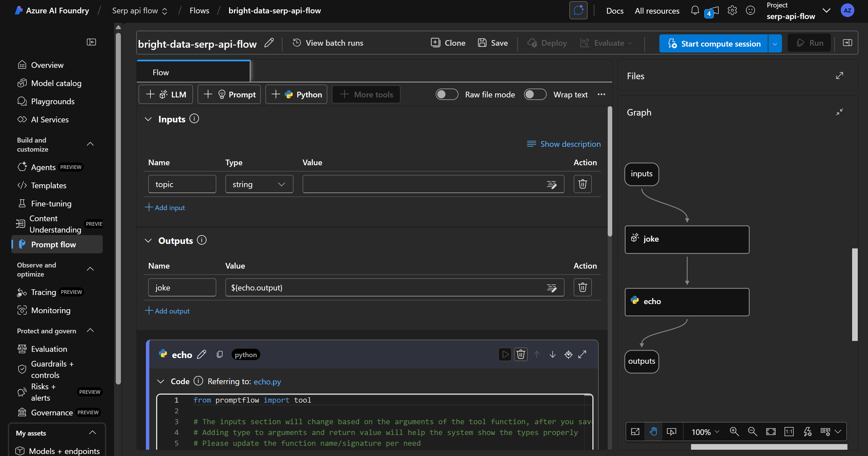Duplicate the echo node using copy icon
This screenshot has width=868, height=456.
pyautogui.click(x=220, y=354)
